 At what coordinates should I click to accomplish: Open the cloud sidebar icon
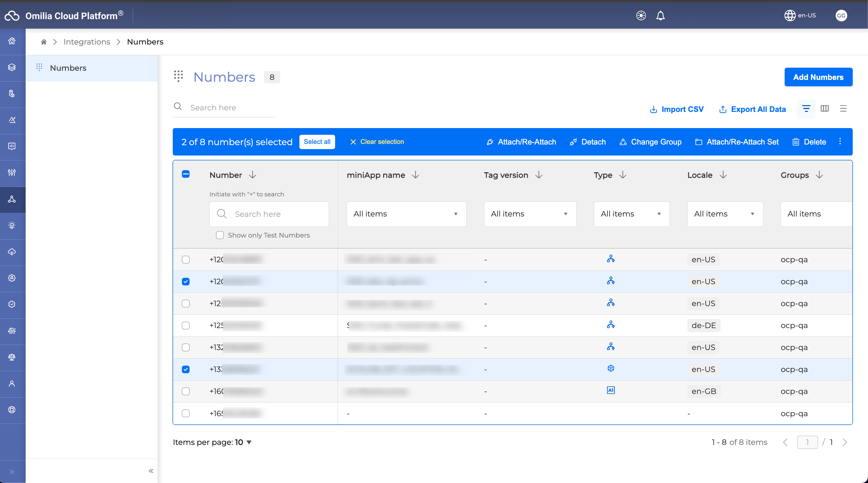pos(12,252)
